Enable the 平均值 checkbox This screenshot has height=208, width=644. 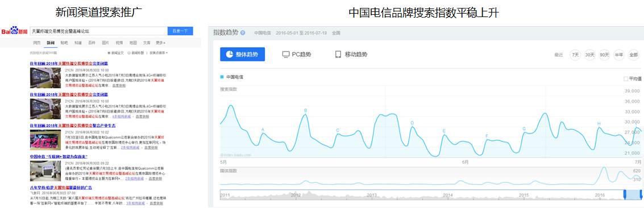pos(625,79)
